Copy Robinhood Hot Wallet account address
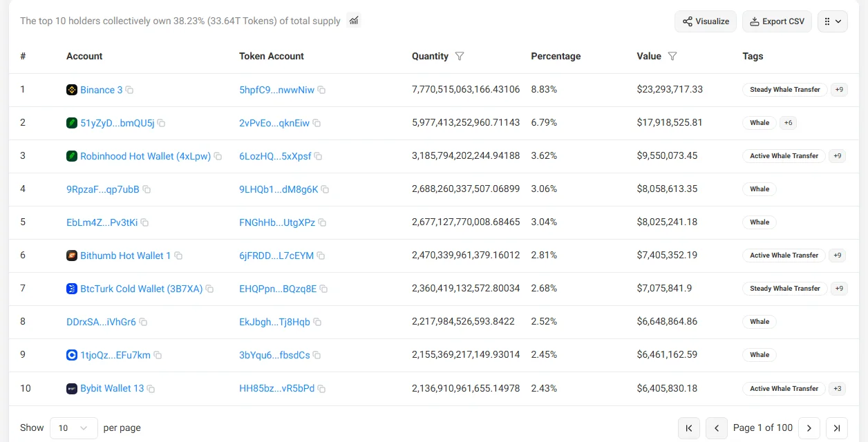868x442 pixels. point(218,156)
